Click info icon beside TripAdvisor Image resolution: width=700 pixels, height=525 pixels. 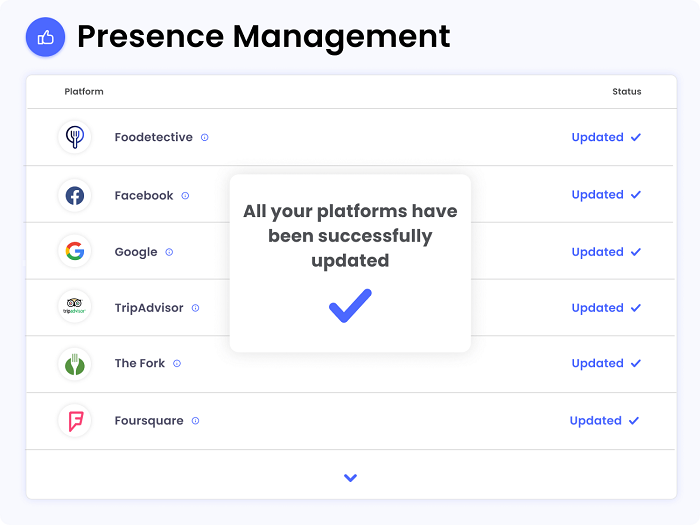pyautogui.click(x=196, y=308)
